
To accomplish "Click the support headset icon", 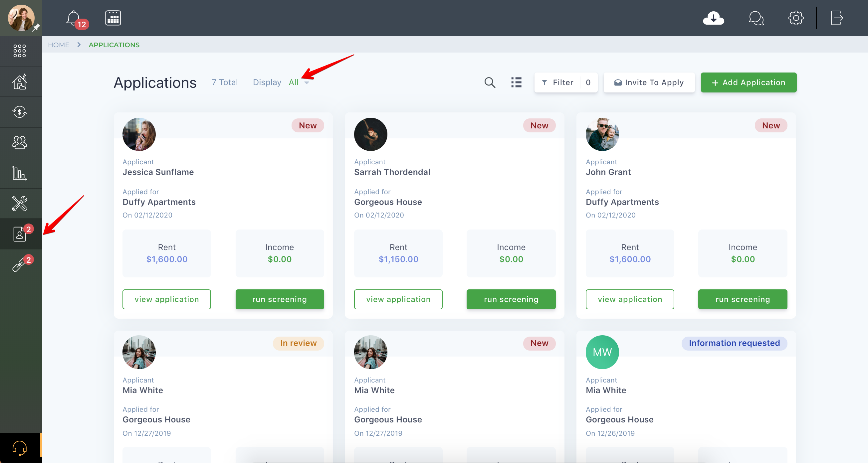I will (x=20, y=448).
